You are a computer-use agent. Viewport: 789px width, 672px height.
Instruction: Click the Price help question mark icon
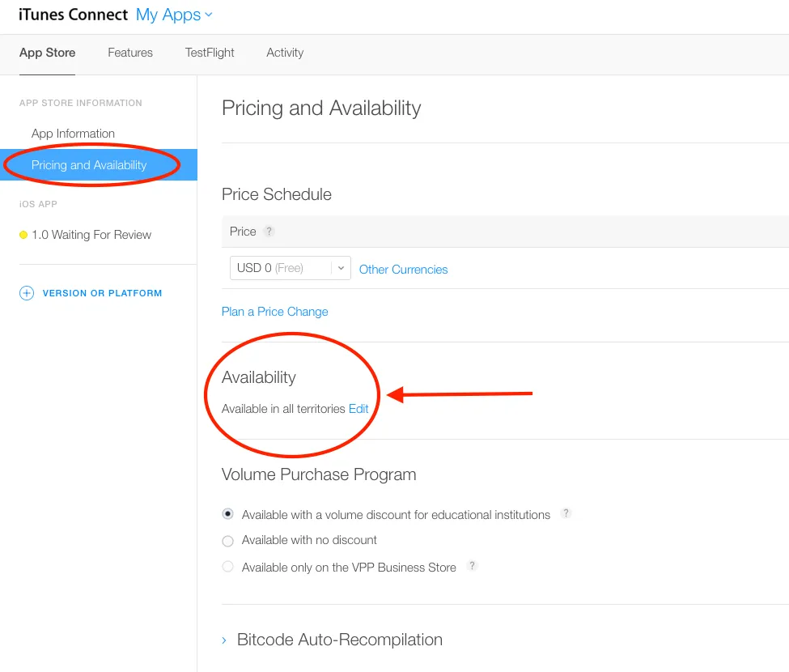point(269,232)
